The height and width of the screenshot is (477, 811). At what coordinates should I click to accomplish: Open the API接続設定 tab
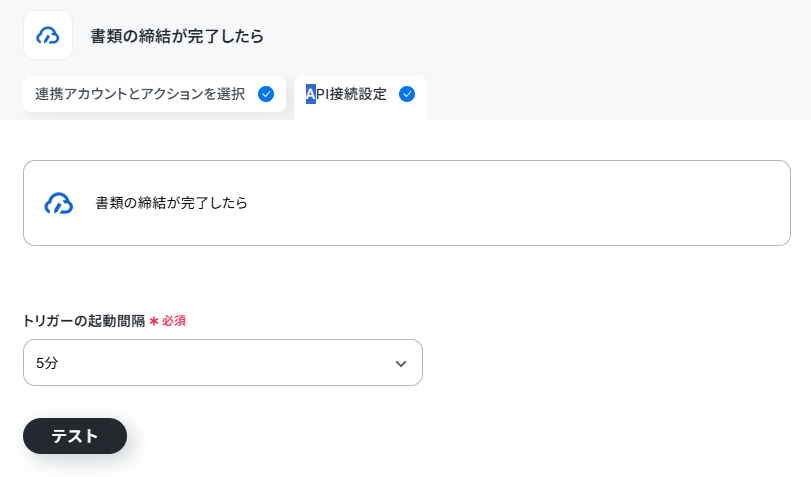click(361, 96)
